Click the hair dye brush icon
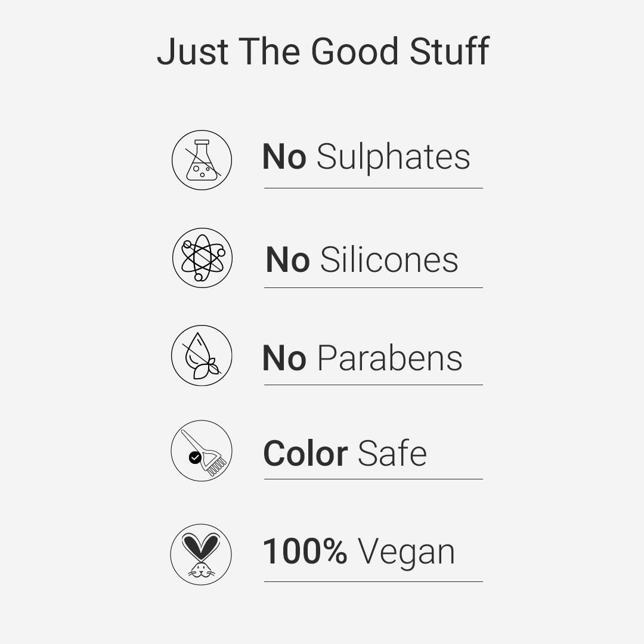Viewport: 644px width, 644px height. coord(202,451)
